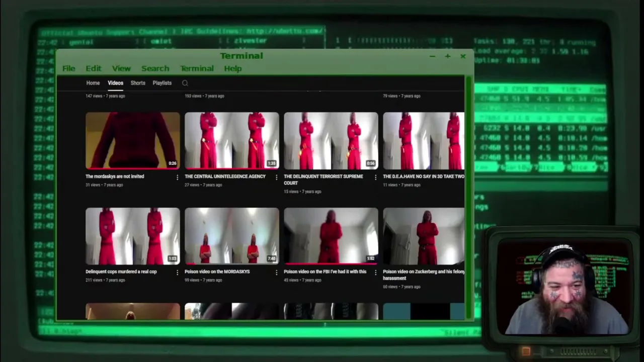This screenshot has height=362, width=644.
Task: Click the '211 views • 7 years ago' text
Action: click(x=105, y=280)
